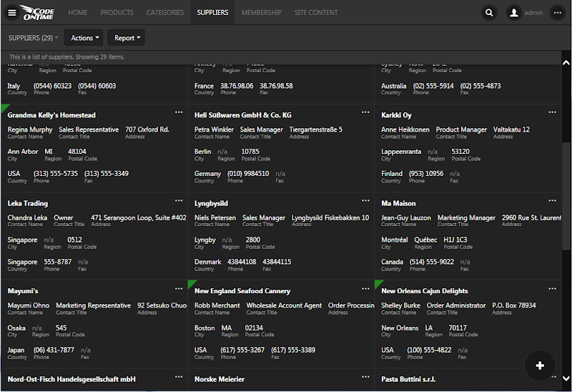The image size is (572, 392).
Task: Open more options for Norske Meierier
Action: pos(365,377)
